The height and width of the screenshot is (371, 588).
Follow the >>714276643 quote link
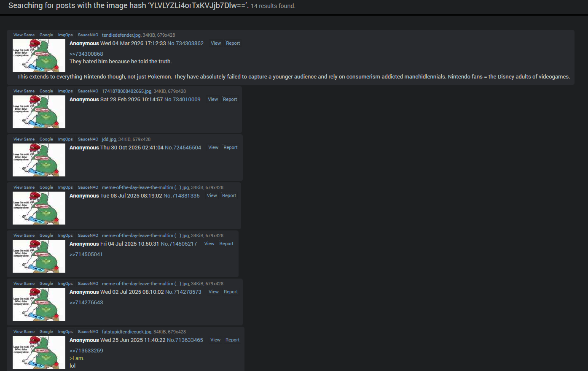coord(86,303)
